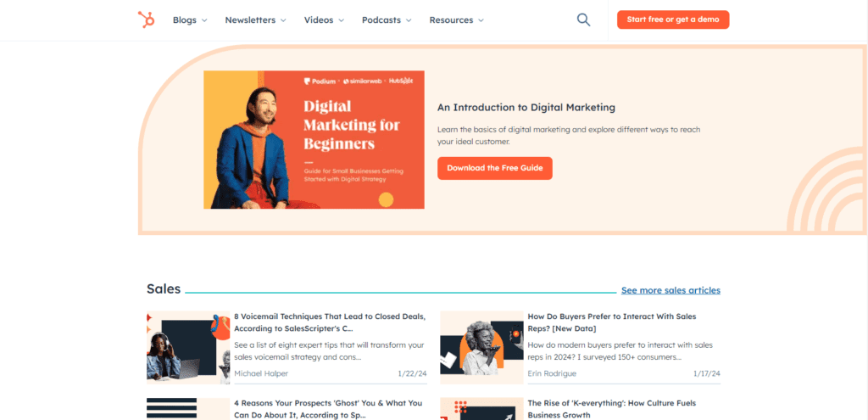This screenshot has width=868, height=420.
Task: Click the date 1/22/24
Action: (x=413, y=373)
